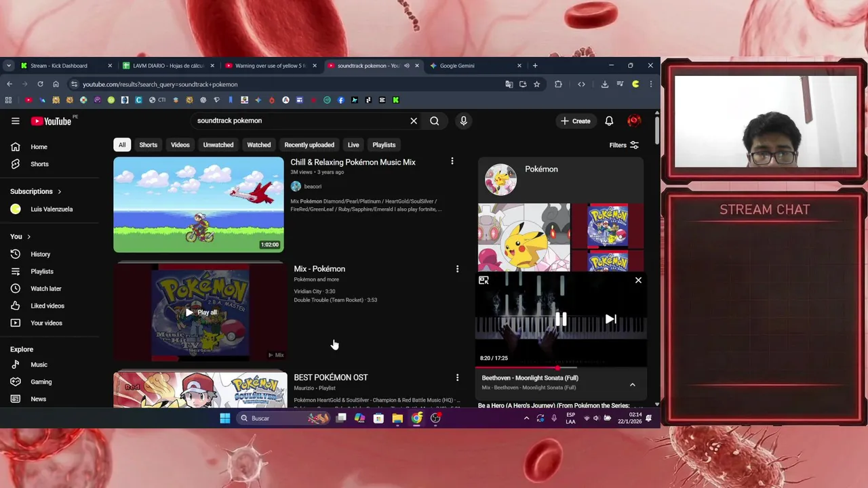The image size is (868, 488).
Task: Click the Beethoven - Moonlight Sonata (Full) title
Action: pos(530,378)
